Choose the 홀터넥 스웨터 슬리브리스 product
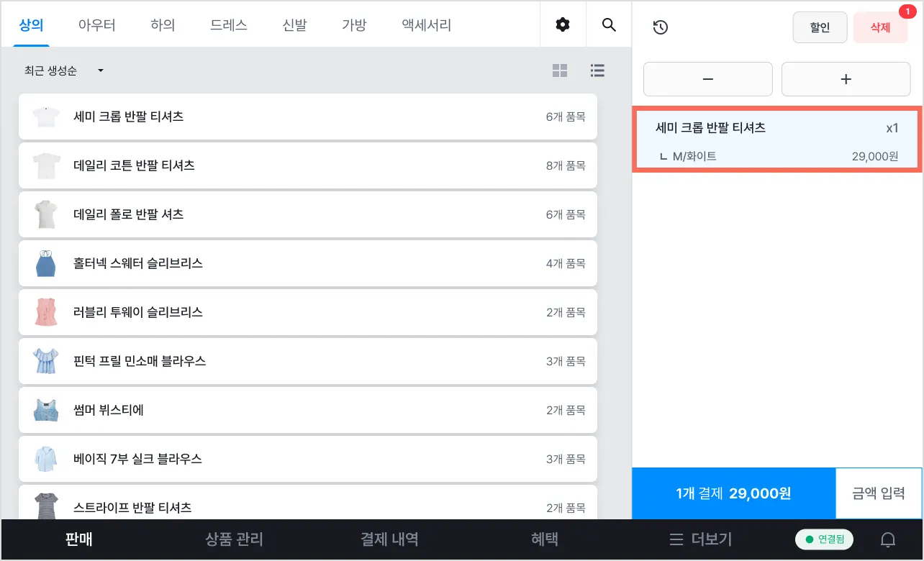Viewport: 924px width, 561px height. (x=308, y=263)
